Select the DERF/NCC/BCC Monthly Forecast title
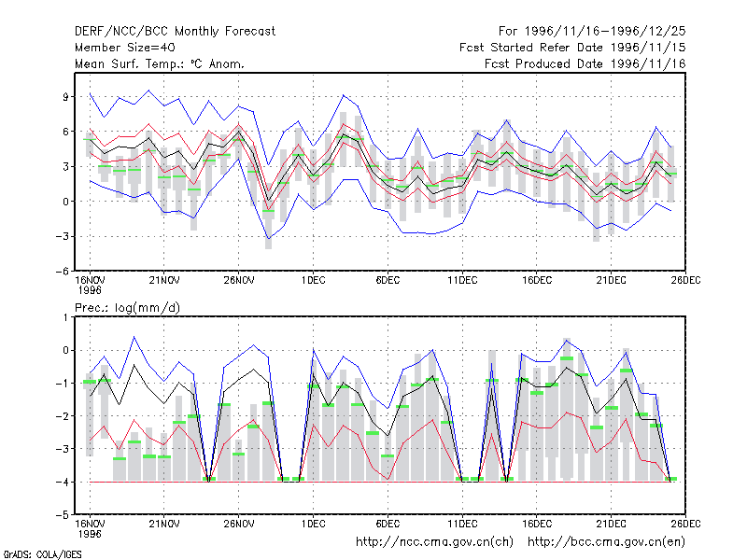This screenshot has width=747, height=560. click(175, 32)
